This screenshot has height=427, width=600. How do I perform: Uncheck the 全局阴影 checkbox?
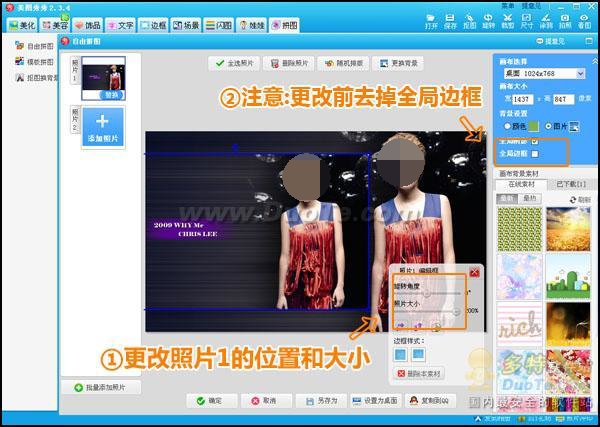tap(535, 142)
